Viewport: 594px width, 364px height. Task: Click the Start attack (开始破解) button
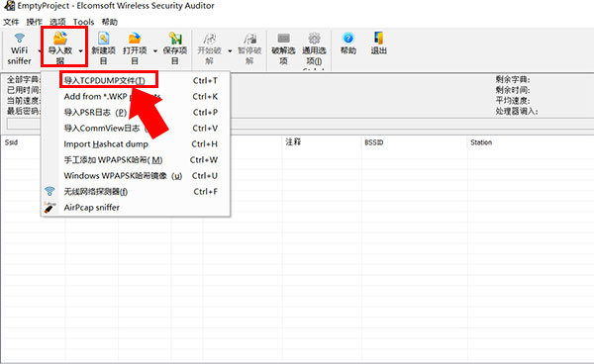click(210, 48)
